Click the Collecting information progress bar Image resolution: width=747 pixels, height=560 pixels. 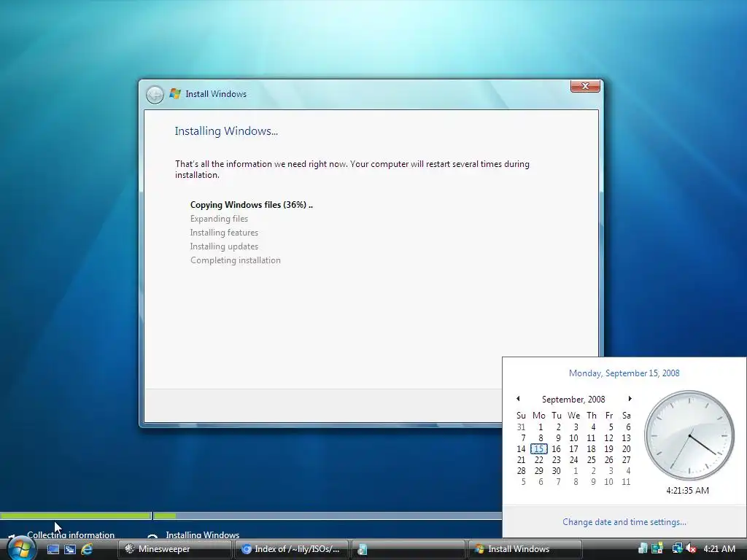click(x=76, y=516)
